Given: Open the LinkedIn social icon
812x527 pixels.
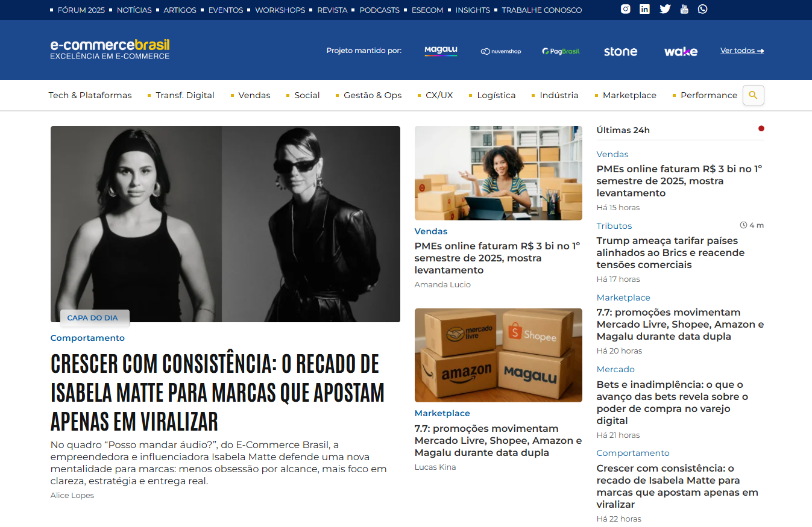Looking at the screenshot, I should [x=644, y=9].
